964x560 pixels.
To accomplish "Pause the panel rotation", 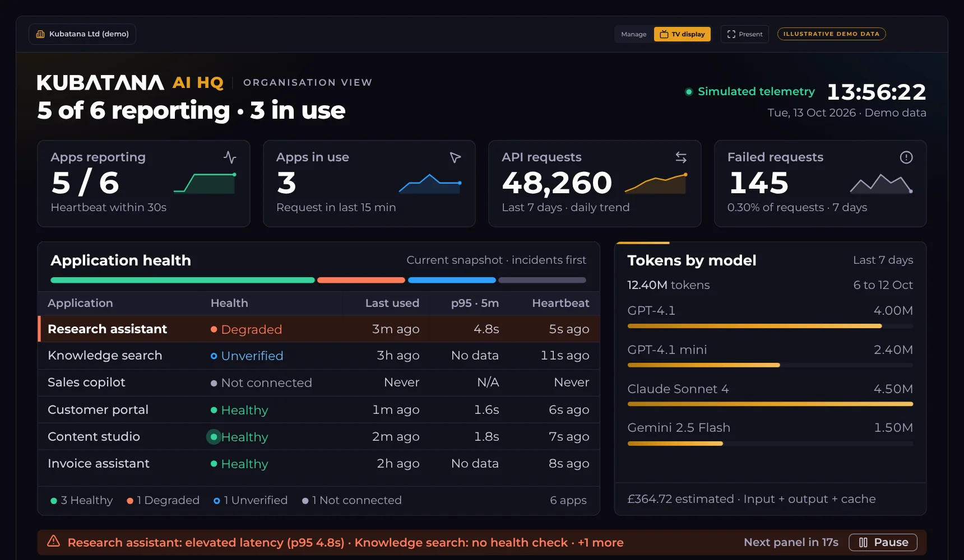I will click(883, 542).
